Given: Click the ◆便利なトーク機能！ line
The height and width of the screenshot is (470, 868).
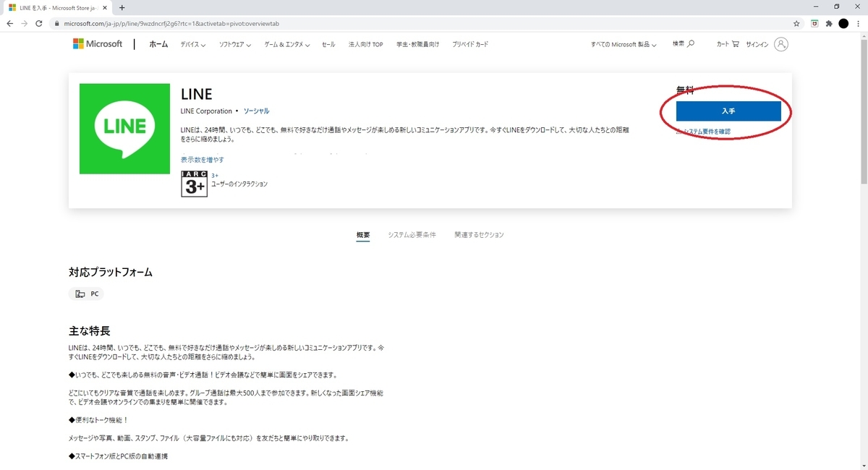Looking at the screenshot, I should [x=98, y=420].
